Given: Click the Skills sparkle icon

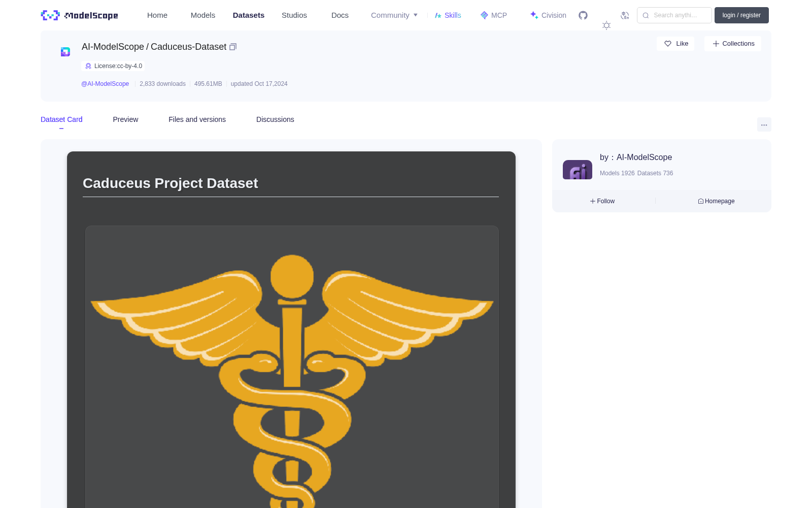Looking at the screenshot, I should click(438, 15).
